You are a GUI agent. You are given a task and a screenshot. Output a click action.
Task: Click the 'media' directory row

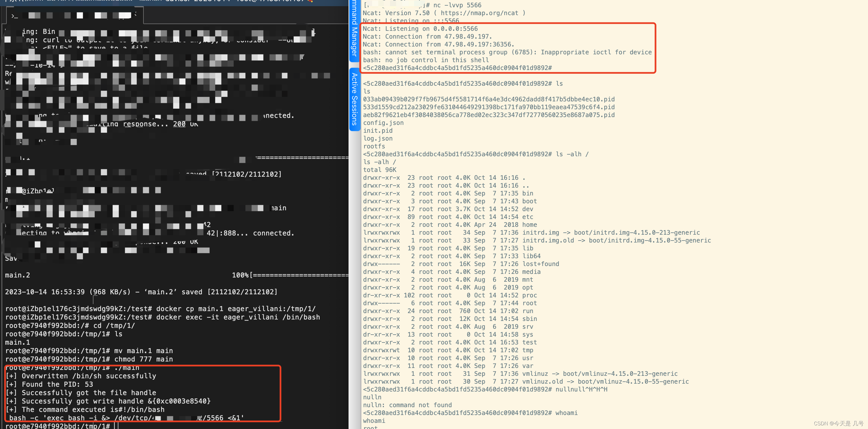click(452, 272)
